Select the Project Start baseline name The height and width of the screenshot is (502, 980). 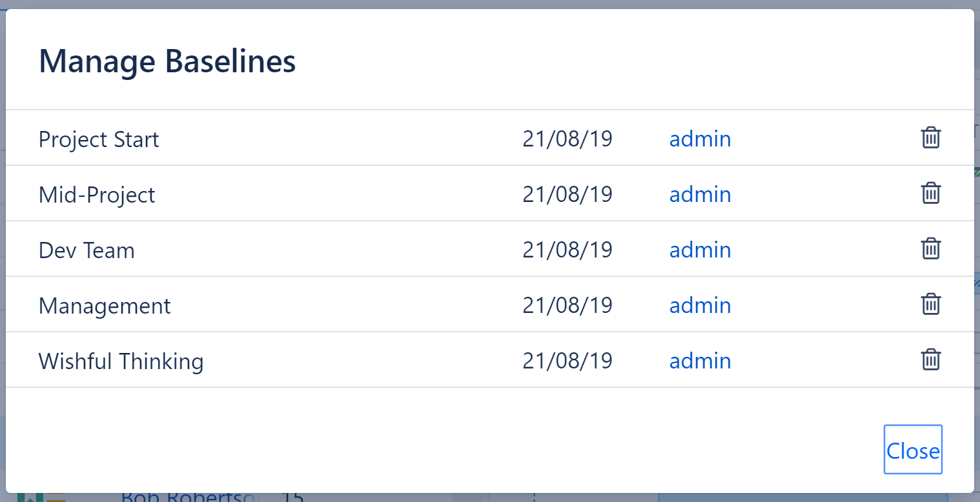99,139
